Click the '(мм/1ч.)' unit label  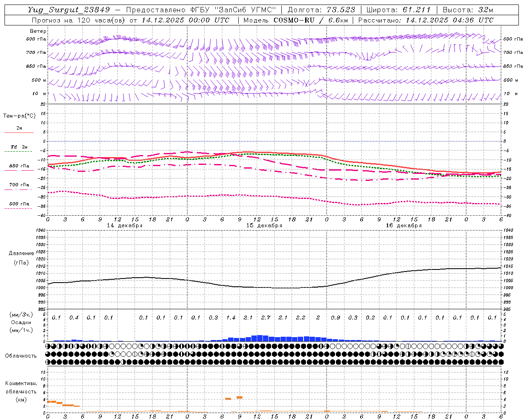coord(21,330)
